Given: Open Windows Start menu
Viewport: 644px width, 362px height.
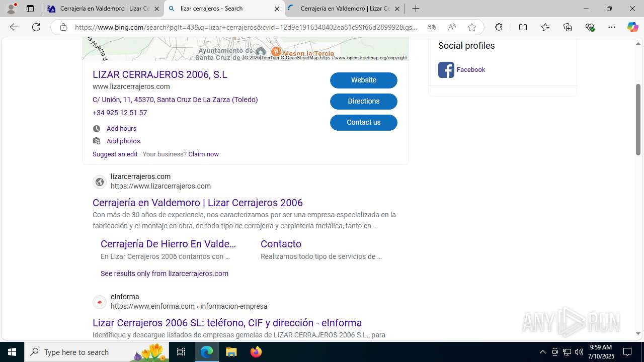Looking at the screenshot, I should (12, 352).
